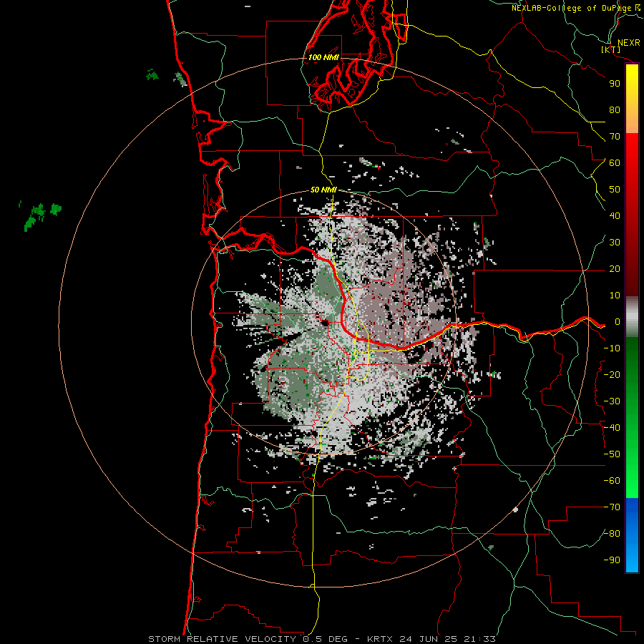Click the 0 value on the velocity scale
This screenshot has width=644, height=644.
(617, 321)
